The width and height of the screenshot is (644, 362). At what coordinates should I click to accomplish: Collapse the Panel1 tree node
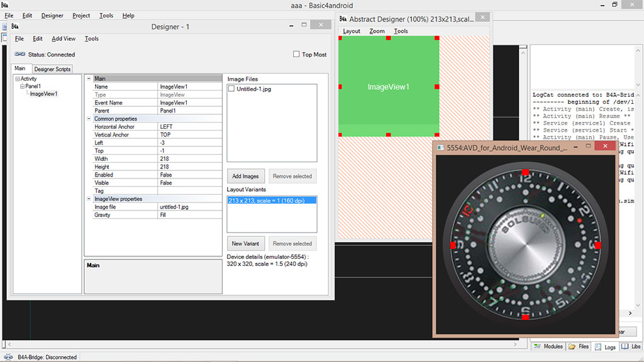(x=22, y=87)
